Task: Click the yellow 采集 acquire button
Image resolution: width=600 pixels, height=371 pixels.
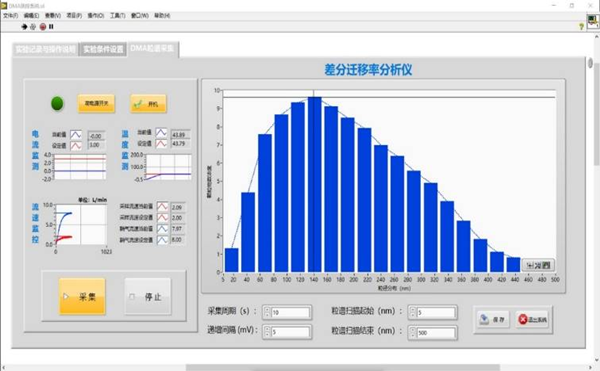Action: 82,296
